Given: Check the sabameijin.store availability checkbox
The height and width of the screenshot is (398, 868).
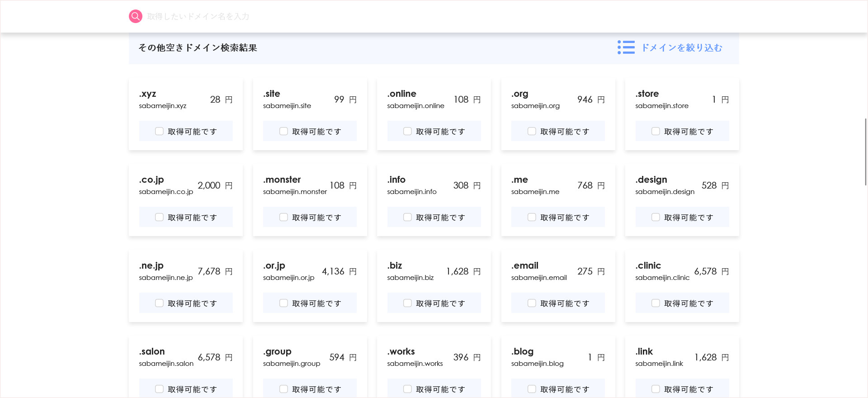Looking at the screenshot, I should point(656,131).
